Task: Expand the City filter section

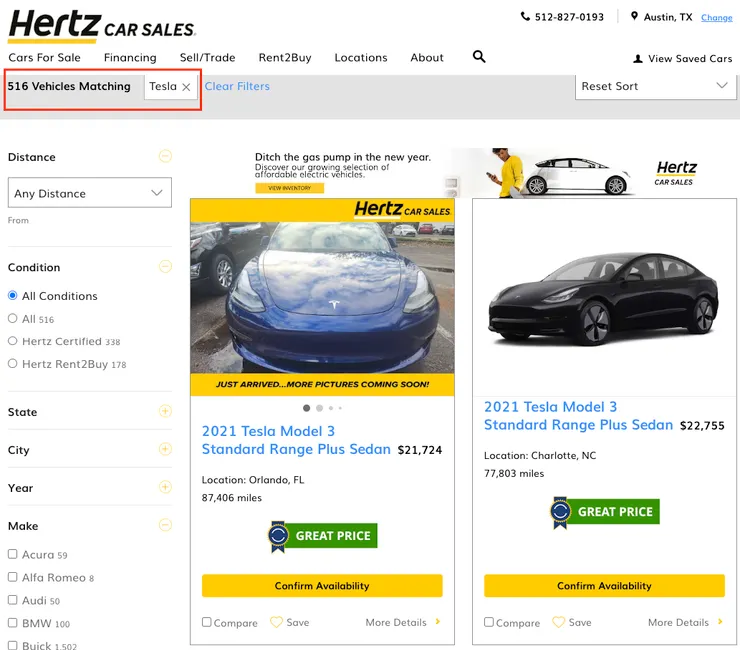Action: coord(165,449)
